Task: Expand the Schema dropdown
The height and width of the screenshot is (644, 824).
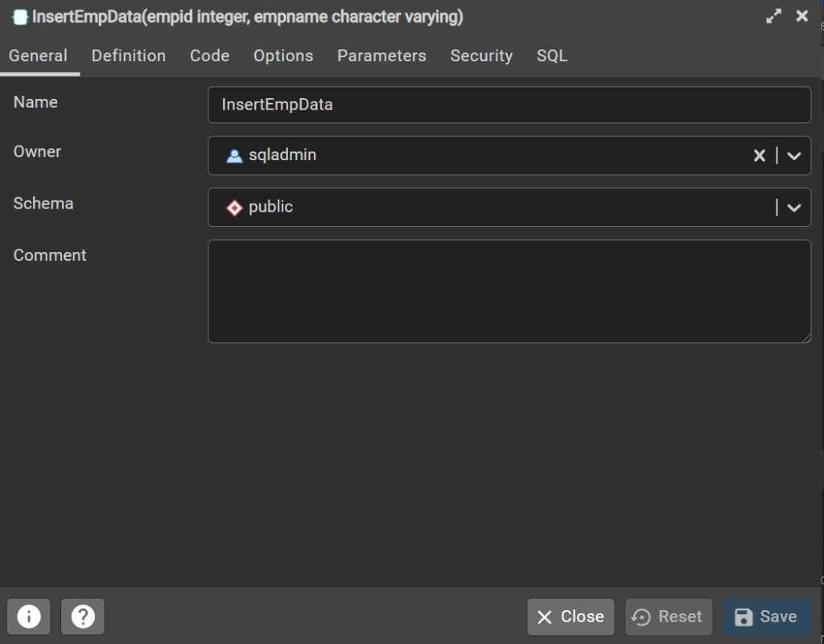Action: click(x=794, y=208)
